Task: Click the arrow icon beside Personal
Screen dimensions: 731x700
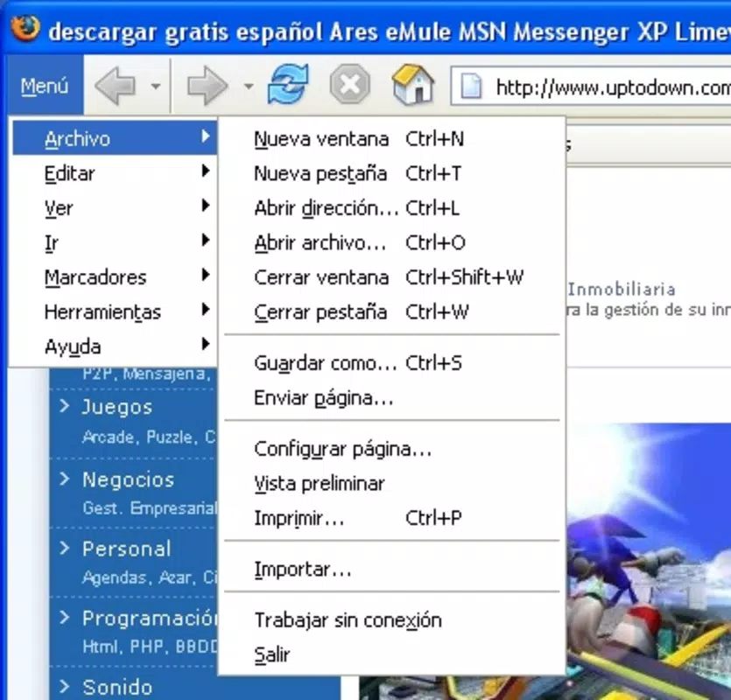Action: click(65, 548)
